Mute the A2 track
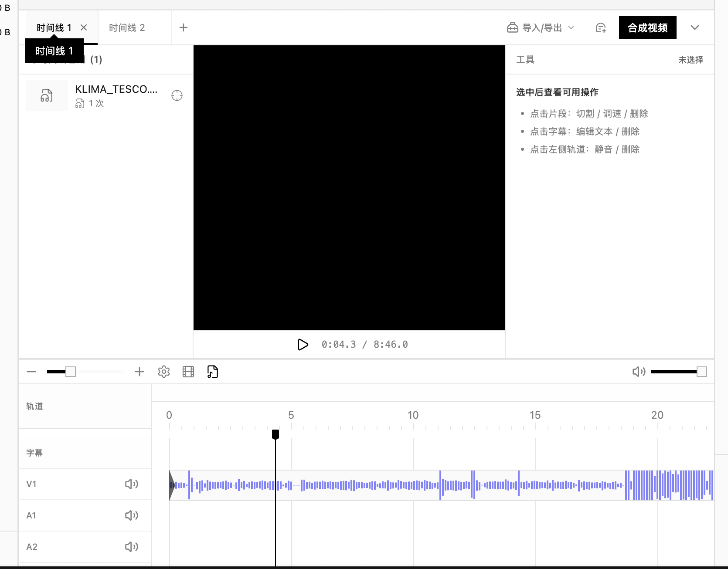Screen dimensions: 728x569 click(x=132, y=547)
